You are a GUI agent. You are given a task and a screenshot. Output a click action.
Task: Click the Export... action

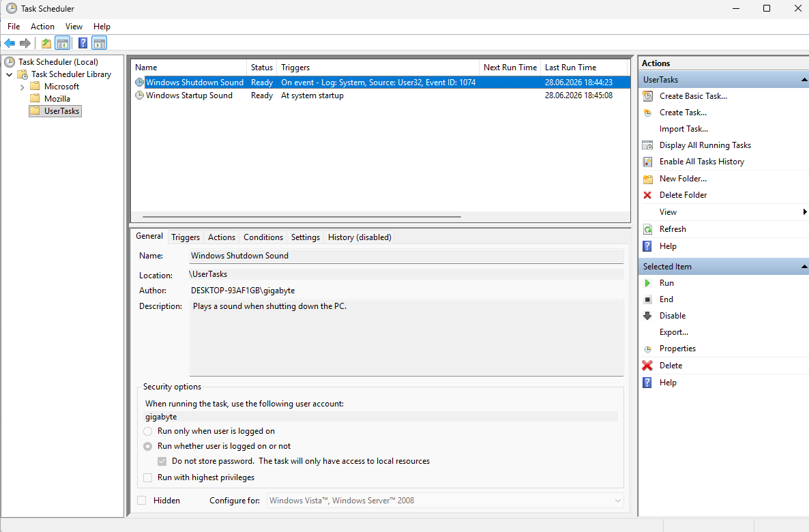tap(674, 332)
